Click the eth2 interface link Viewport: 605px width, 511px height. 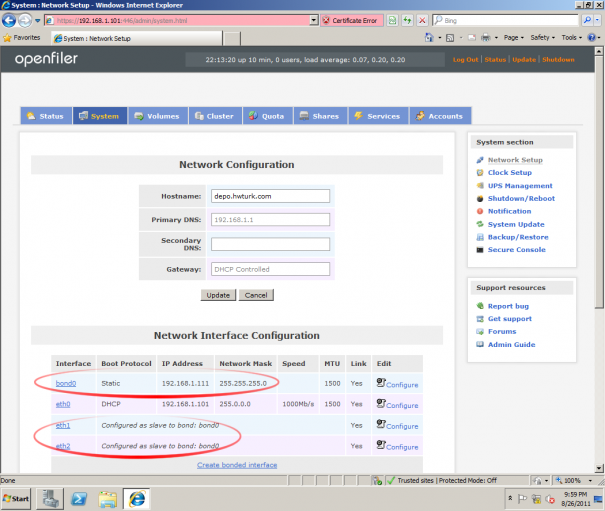[x=63, y=446]
